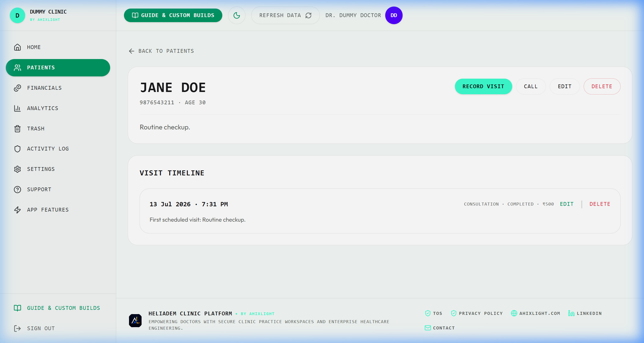Delete the 13 Jul 2026 visit
644x343 pixels.
[x=600, y=204]
